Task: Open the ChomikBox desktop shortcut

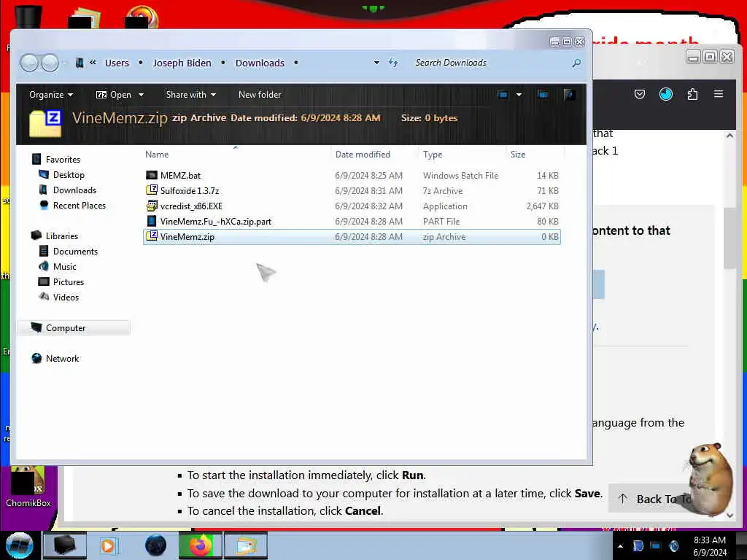Action: 28,486
